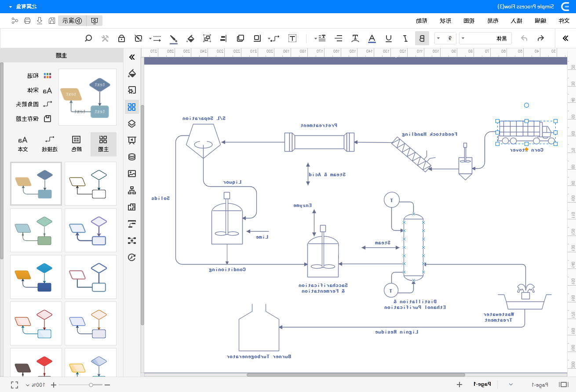The height and width of the screenshot is (392, 576).
Task: Toggle Bold formatting
Action: [x=422, y=38]
